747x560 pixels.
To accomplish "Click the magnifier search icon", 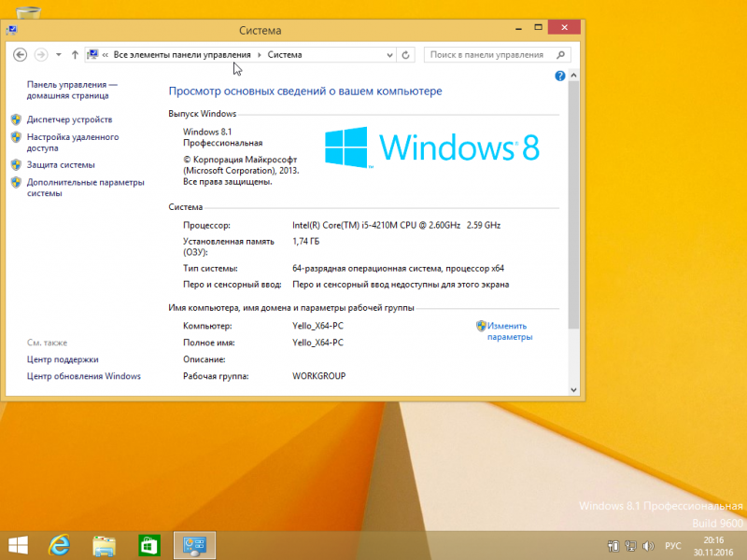I will tap(561, 55).
